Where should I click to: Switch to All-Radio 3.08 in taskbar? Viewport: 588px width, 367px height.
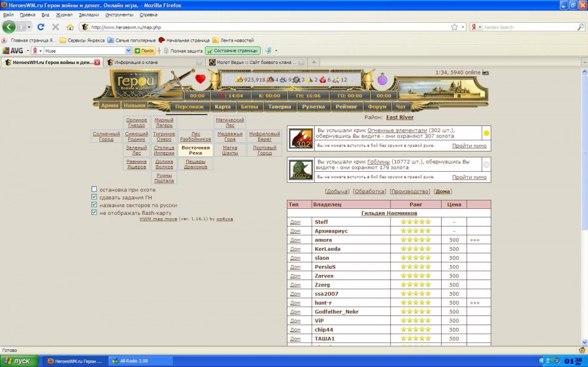[140, 361]
